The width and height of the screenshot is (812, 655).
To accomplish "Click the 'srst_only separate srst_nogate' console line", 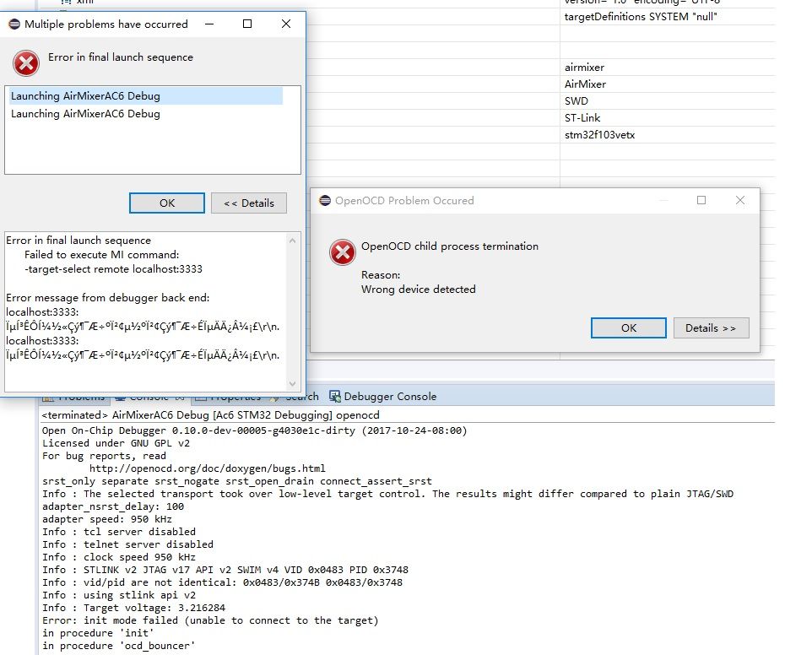I will click(236, 481).
